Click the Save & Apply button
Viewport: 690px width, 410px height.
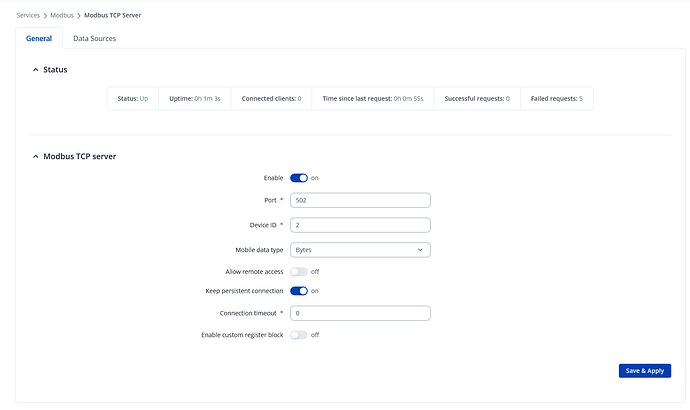645,371
